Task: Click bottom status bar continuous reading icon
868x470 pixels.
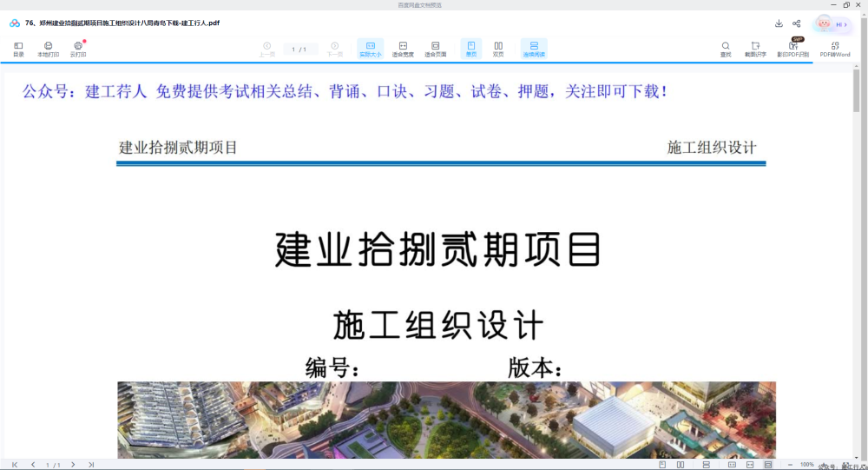Action: (707, 465)
